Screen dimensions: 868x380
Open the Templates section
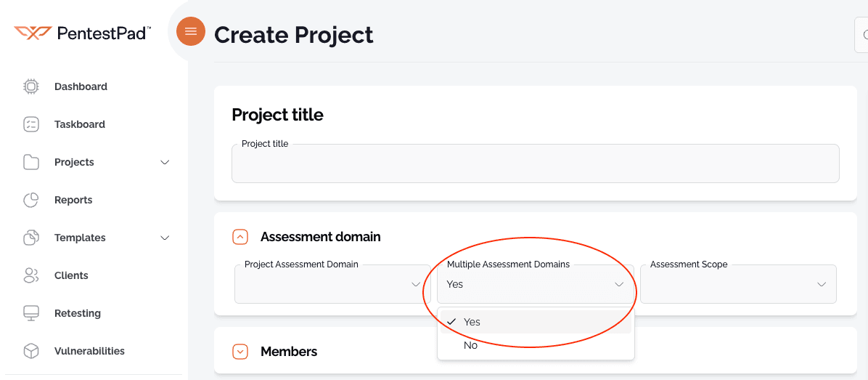coord(80,238)
